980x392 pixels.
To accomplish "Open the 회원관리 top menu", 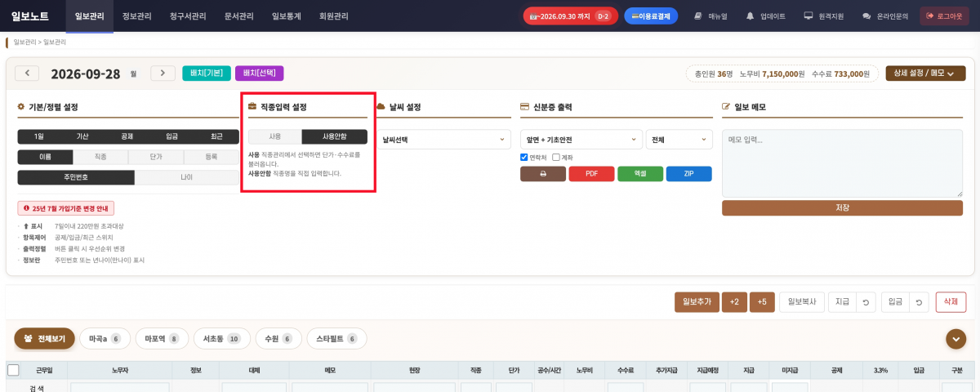I will coord(334,16).
